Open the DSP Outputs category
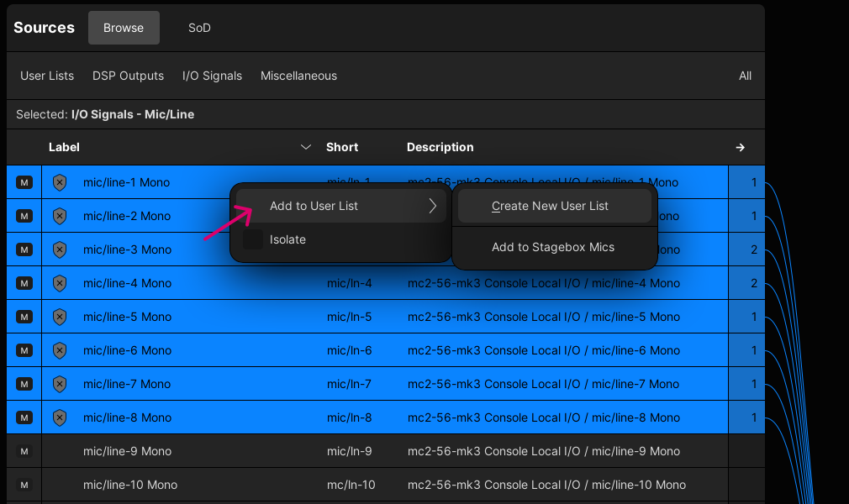 pyautogui.click(x=129, y=76)
